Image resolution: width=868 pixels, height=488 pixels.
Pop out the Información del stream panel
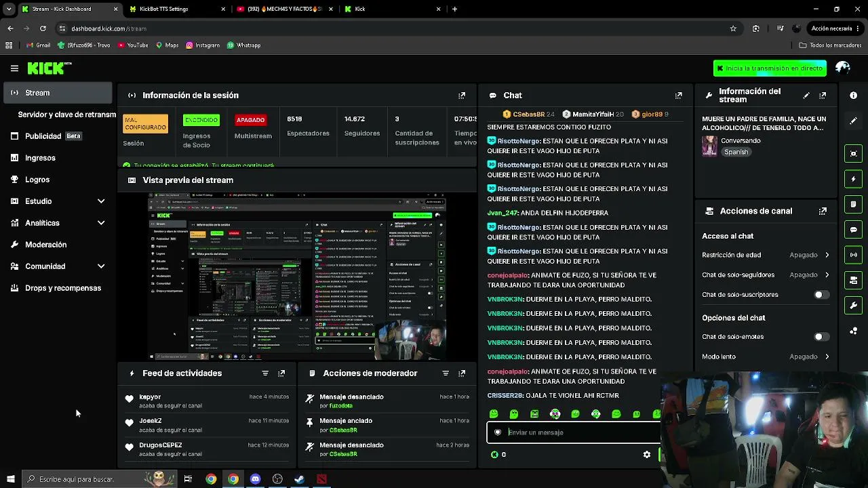[x=823, y=96]
